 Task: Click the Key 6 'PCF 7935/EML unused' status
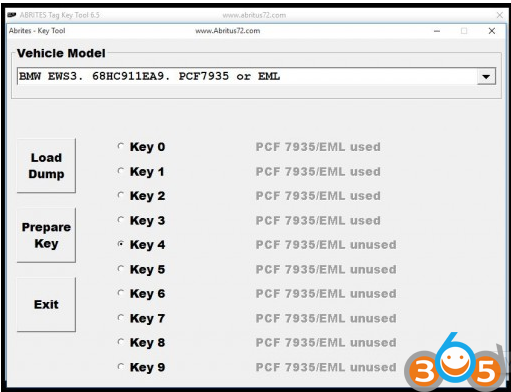(x=326, y=294)
